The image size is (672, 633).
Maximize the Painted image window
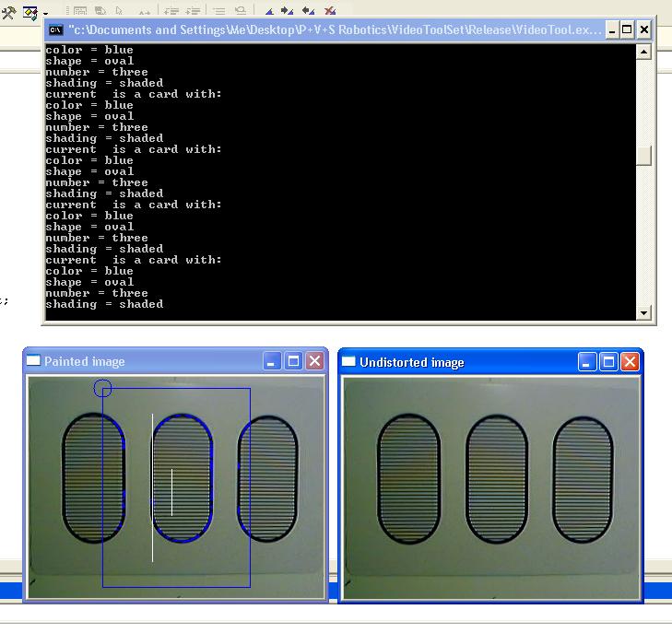coord(293,361)
